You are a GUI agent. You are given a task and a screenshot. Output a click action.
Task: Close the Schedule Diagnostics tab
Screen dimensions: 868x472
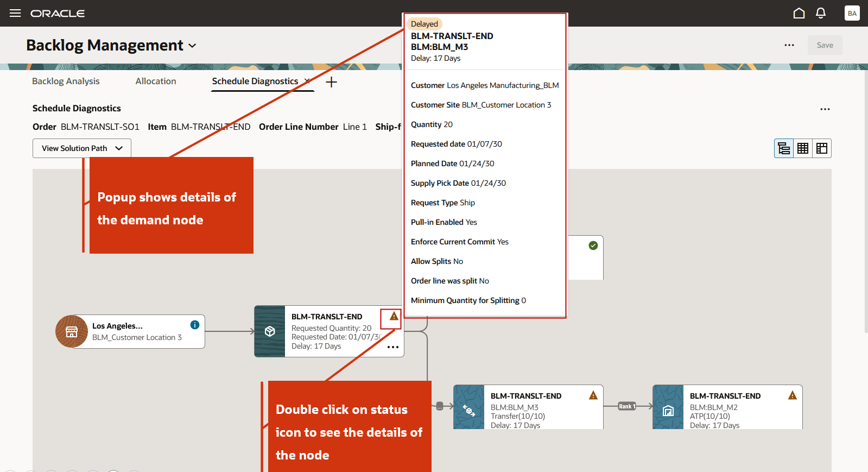coord(307,81)
